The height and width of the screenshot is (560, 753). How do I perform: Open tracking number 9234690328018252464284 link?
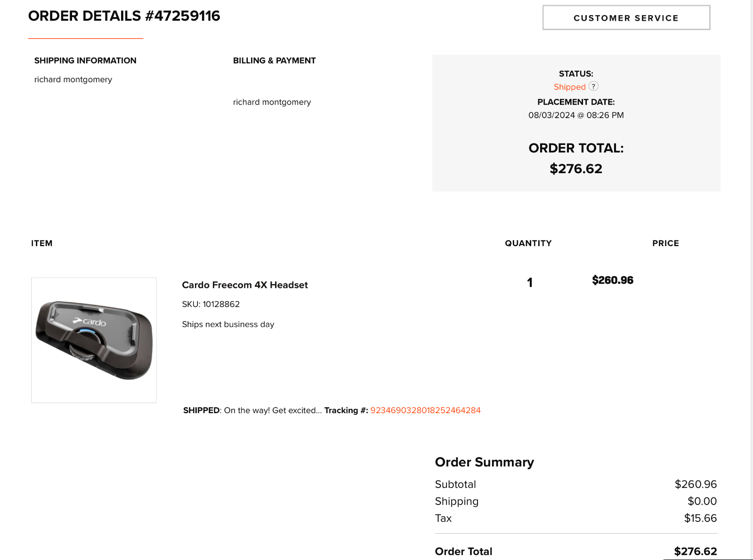(425, 410)
